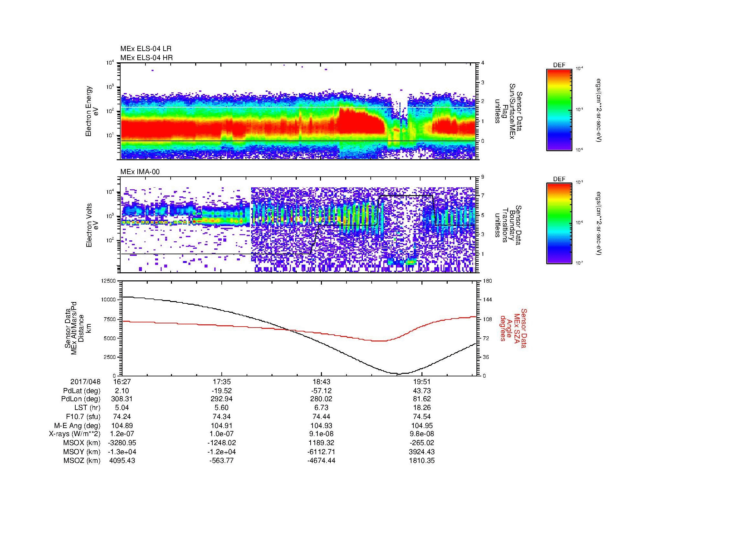Click the 180 SZA axis tick label
The width and height of the screenshot is (756, 534).
pos(487,281)
